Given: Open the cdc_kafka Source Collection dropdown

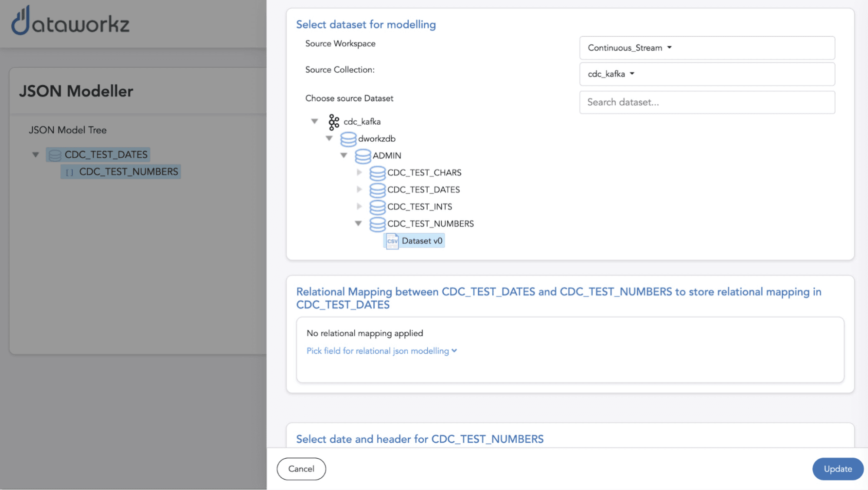Looking at the screenshot, I should pyautogui.click(x=611, y=74).
